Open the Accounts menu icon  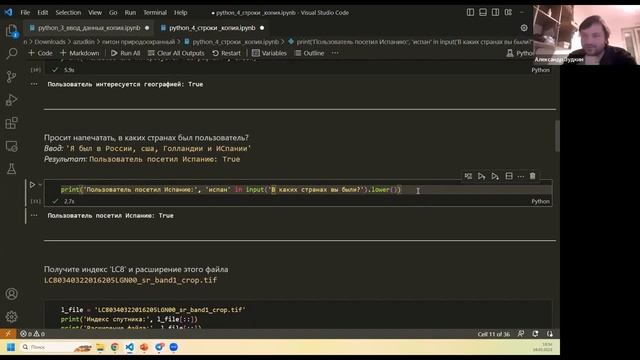click(11, 293)
